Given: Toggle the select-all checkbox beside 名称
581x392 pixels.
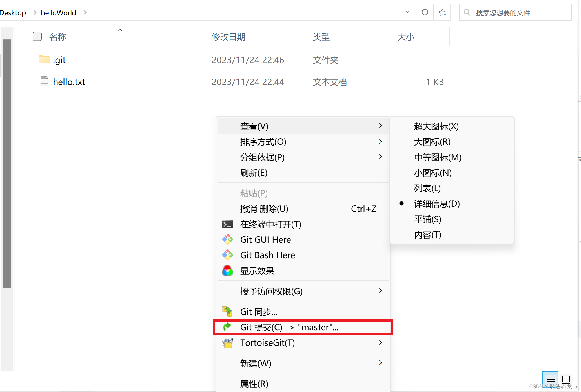Looking at the screenshot, I should pos(37,36).
